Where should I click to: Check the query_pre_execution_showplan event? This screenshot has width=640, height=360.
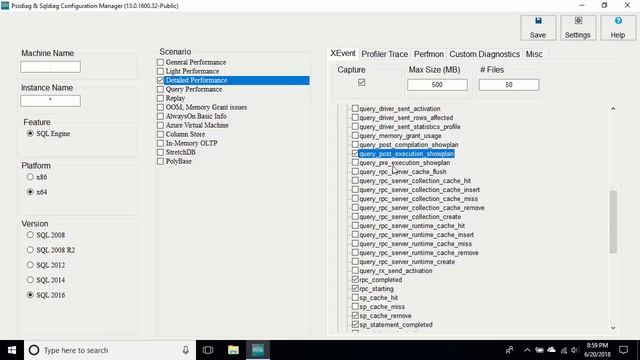(x=355, y=162)
